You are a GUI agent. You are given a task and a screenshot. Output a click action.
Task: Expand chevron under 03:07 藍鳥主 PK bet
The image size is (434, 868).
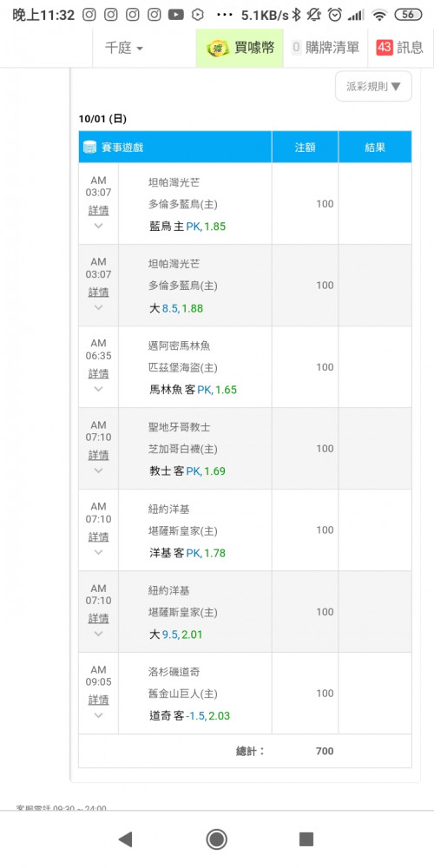[99, 226]
